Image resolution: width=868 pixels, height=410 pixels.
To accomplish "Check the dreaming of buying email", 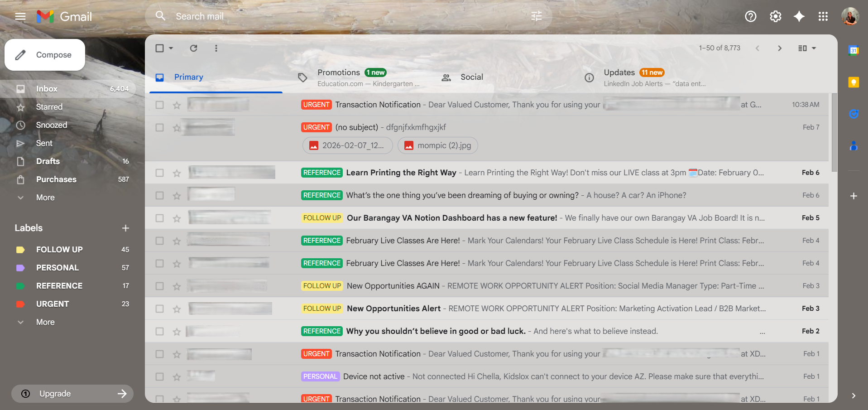I will (159, 195).
